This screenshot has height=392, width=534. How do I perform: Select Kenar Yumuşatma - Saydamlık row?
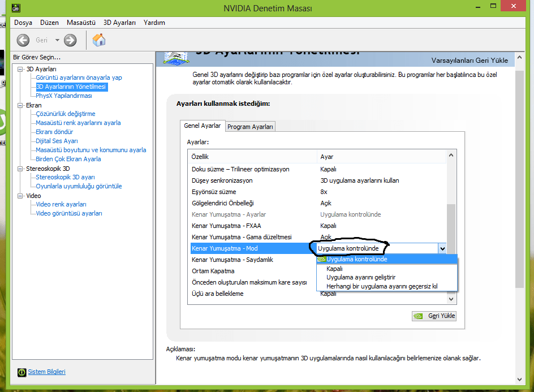pyautogui.click(x=253, y=260)
